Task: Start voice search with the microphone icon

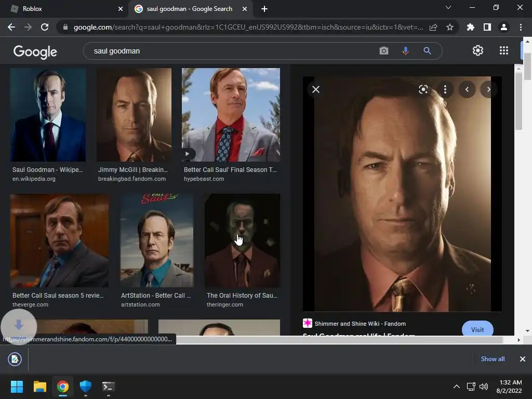Action: [405, 51]
